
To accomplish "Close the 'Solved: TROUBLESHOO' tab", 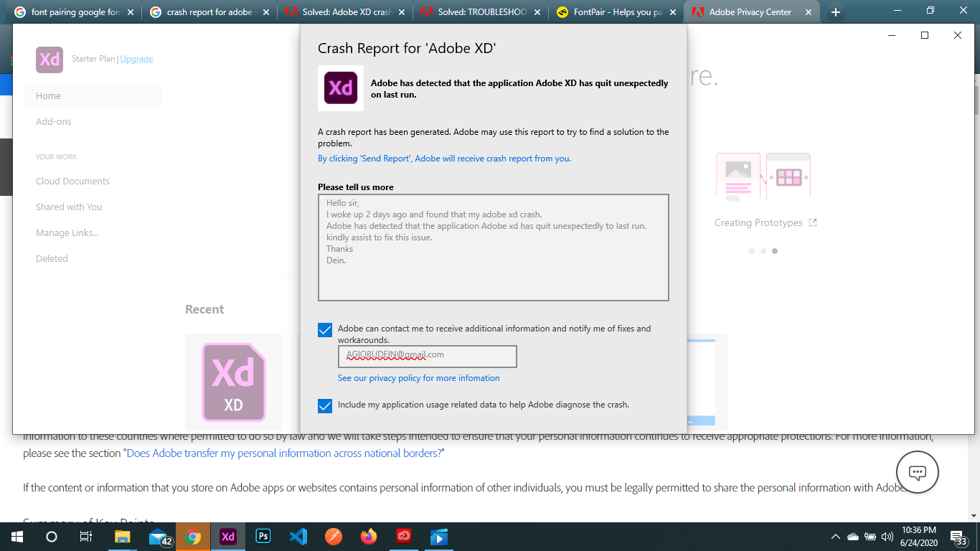I will tap(536, 12).
